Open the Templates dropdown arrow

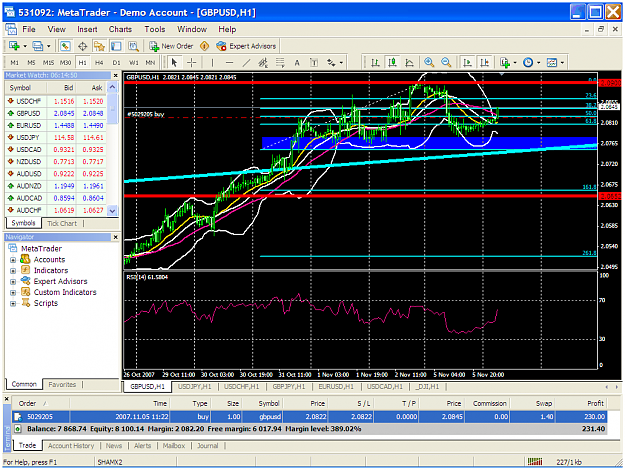click(562, 63)
